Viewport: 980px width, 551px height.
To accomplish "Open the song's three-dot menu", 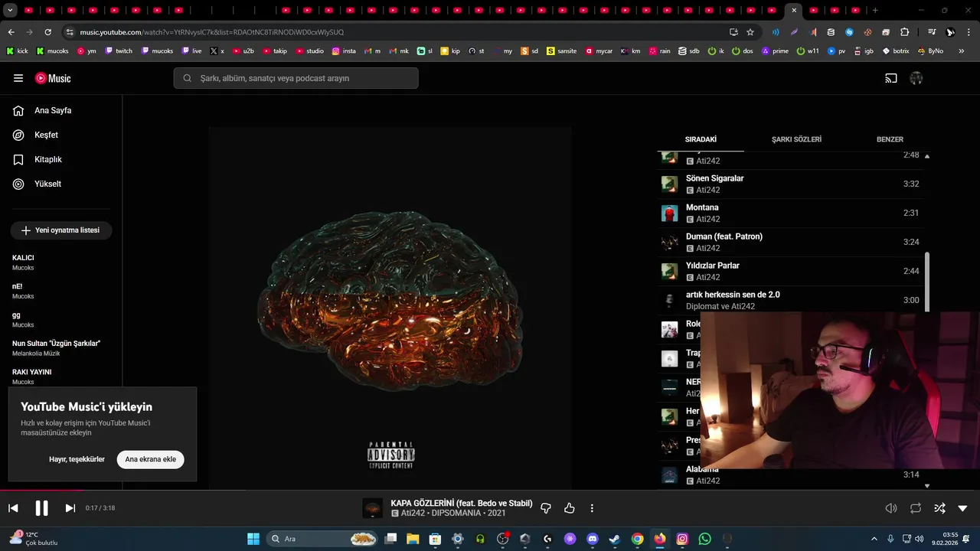I will click(x=592, y=508).
